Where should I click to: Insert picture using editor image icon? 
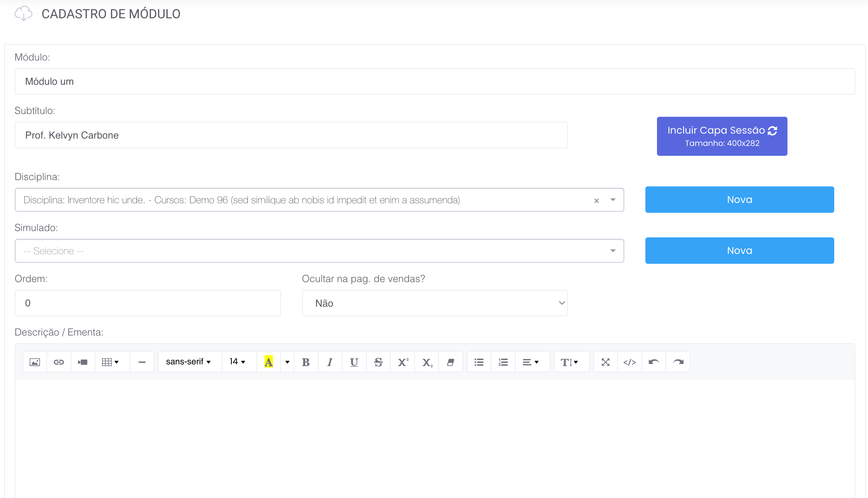pyautogui.click(x=34, y=362)
